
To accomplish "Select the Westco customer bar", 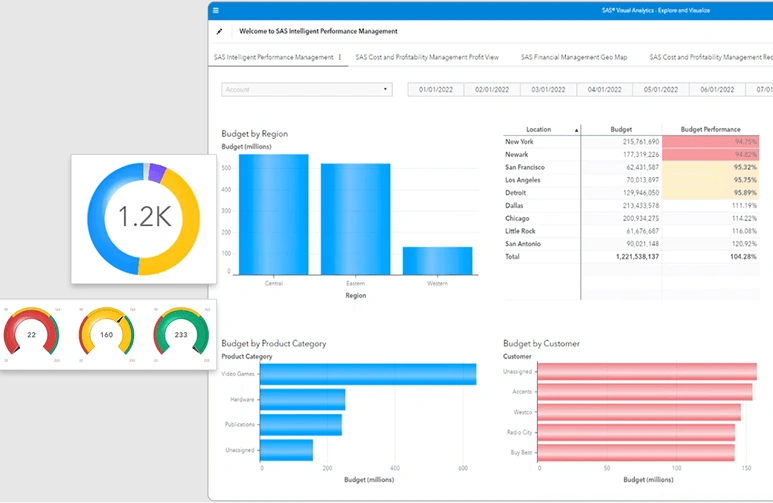I will tap(639, 412).
